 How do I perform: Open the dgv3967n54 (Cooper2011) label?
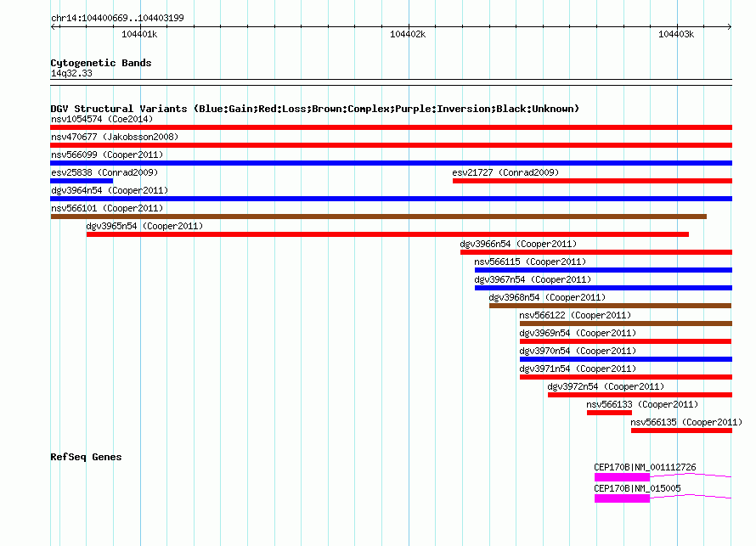[x=533, y=279]
